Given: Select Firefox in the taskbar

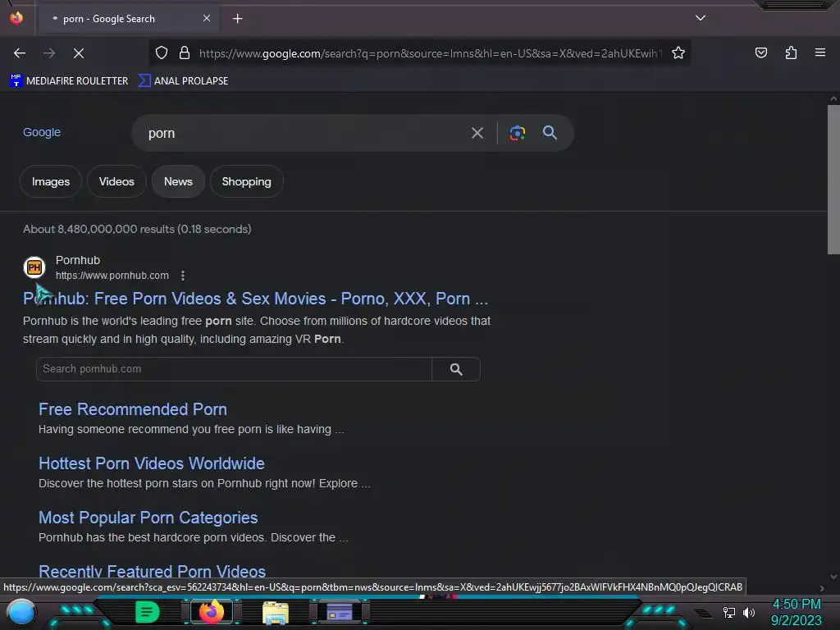Looking at the screenshot, I should tap(212, 612).
